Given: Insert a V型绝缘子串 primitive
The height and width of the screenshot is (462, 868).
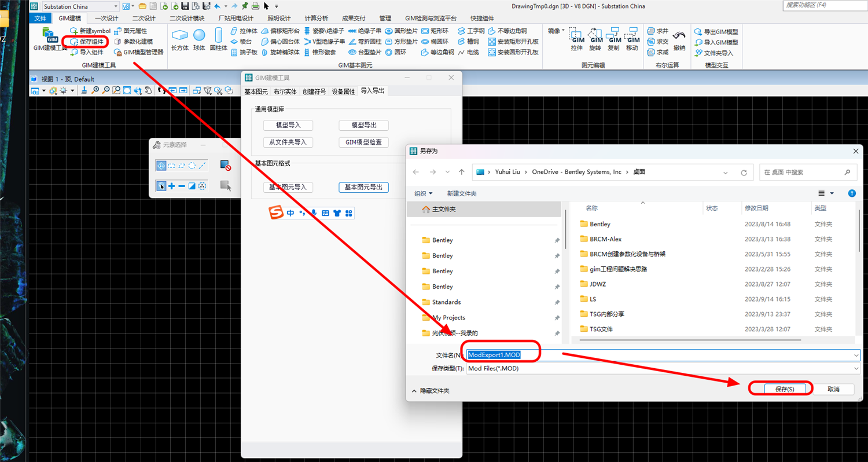Looking at the screenshot, I should (324, 42).
